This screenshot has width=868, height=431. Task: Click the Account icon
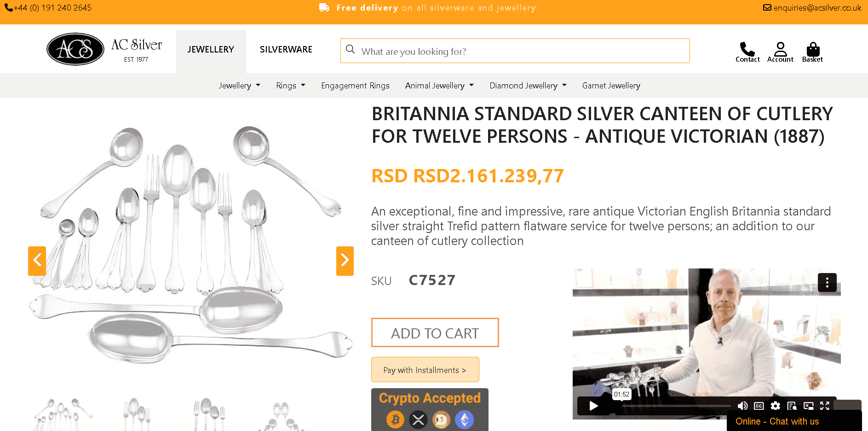[x=780, y=48]
